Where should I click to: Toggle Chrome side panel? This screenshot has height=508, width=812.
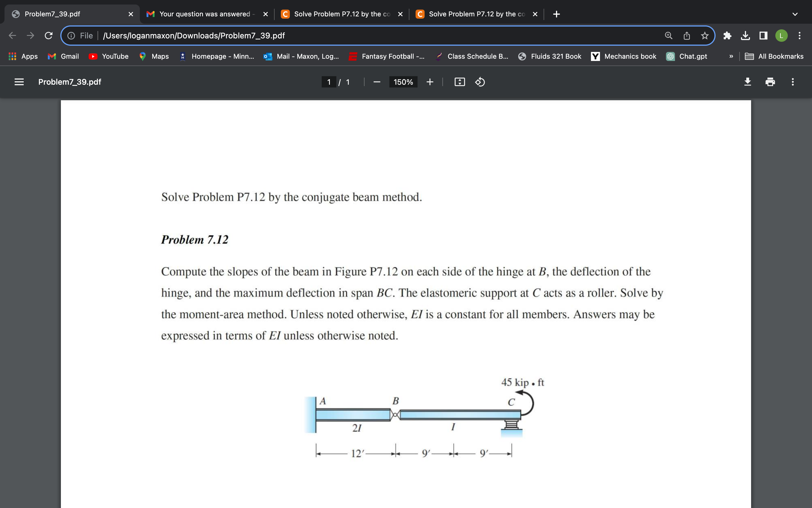click(x=763, y=36)
